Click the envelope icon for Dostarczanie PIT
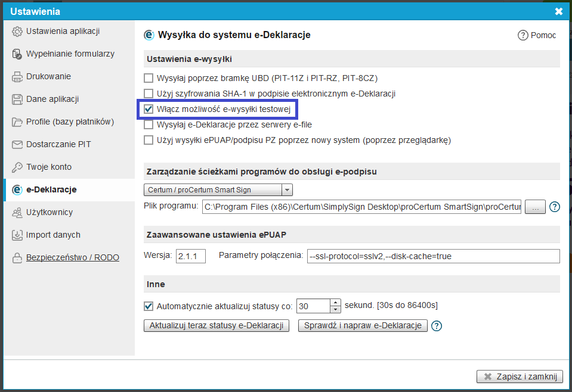Image resolution: width=572 pixels, height=392 pixels. [17, 145]
